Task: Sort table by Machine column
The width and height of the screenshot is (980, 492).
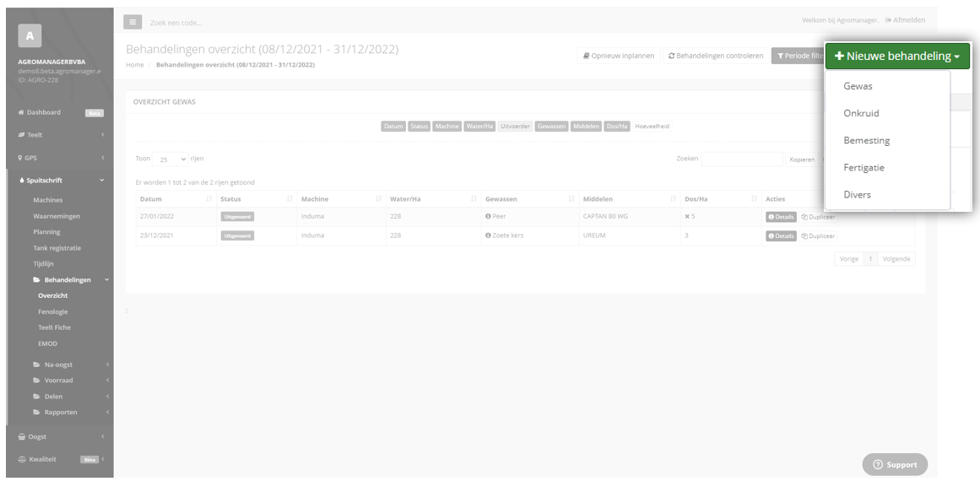Action: click(x=341, y=199)
